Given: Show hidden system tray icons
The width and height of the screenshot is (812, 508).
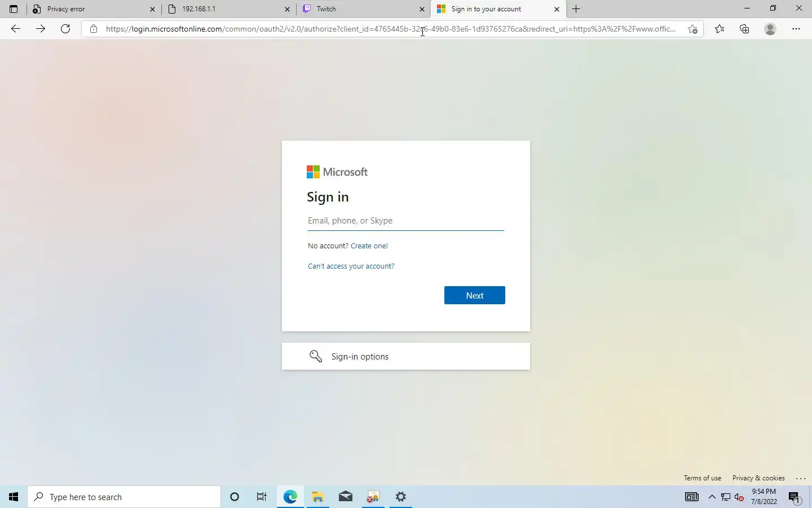Looking at the screenshot, I should coord(712,497).
